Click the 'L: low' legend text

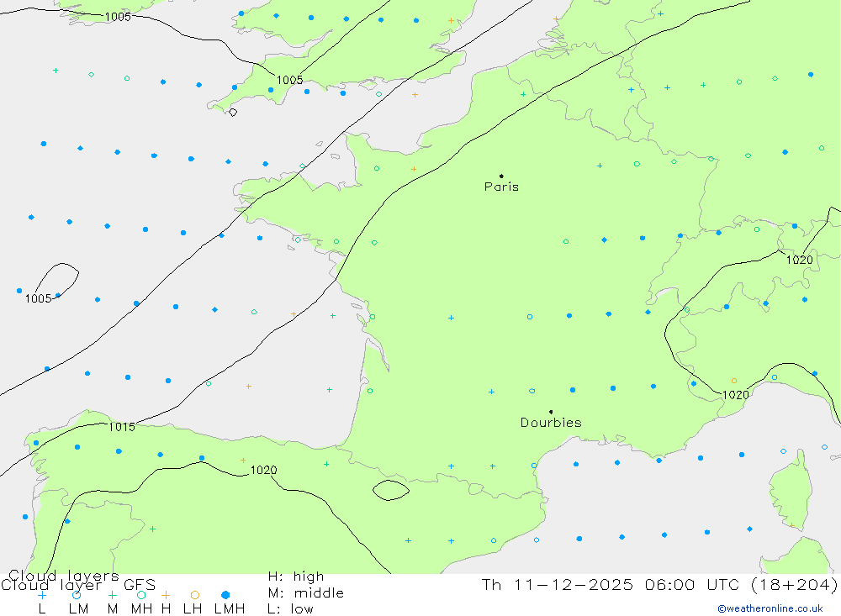[290, 609]
